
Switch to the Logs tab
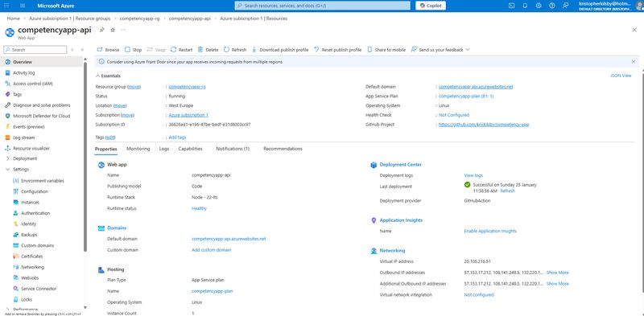click(x=164, y=149)
